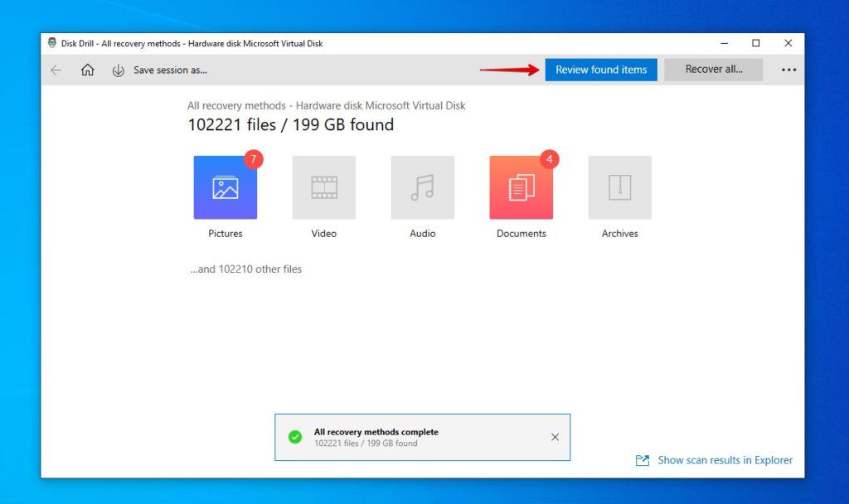Viewport: 849px width, 504px height.
Task: Select the Audio label text
Action: click(x=422, y=233)
